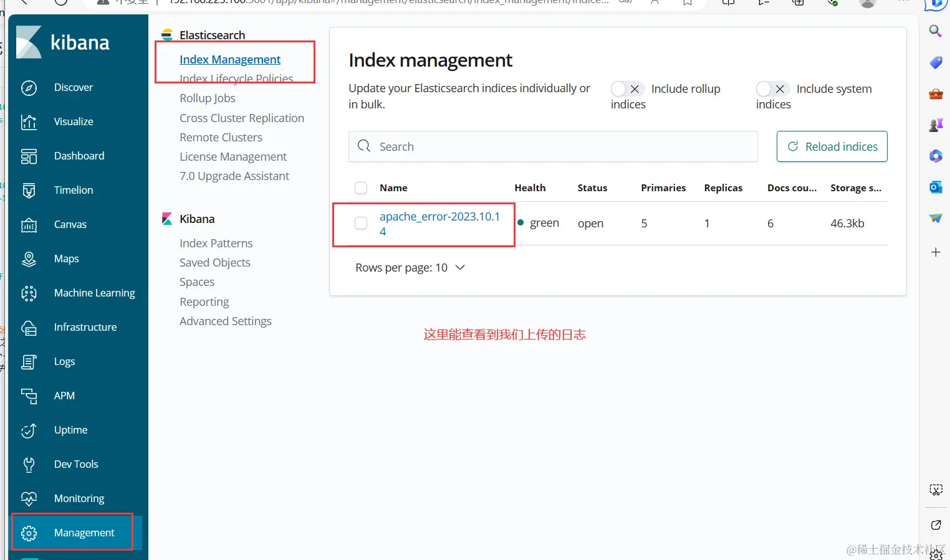Sort the table by Name column
Screen dimensions: 950x560
pyautogui.click(x=393, y=188)
